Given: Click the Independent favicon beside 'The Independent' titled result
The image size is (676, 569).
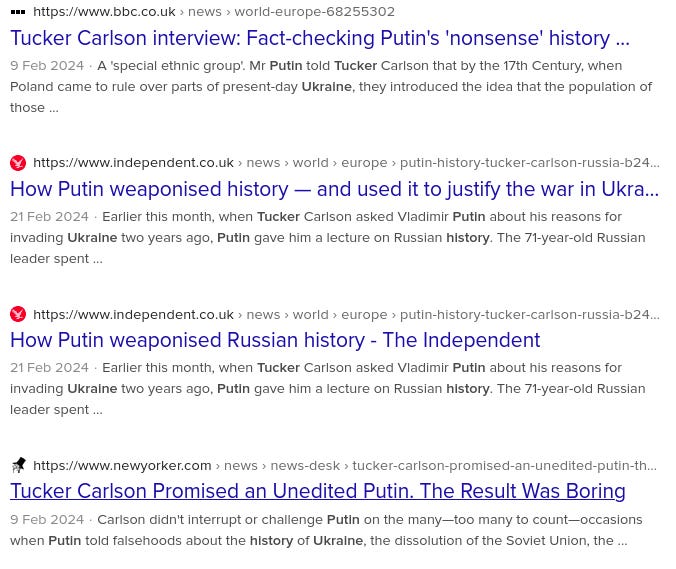Looking at the screenshot, I should pos(18,314).
